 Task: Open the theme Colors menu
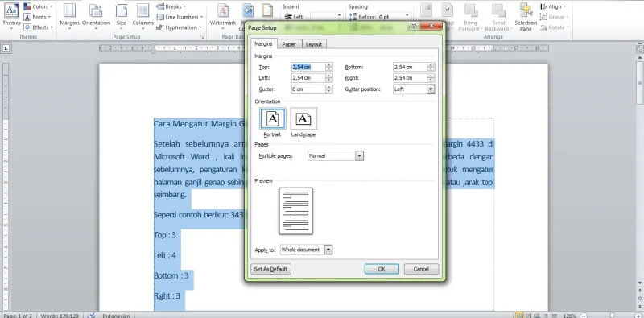38,6
